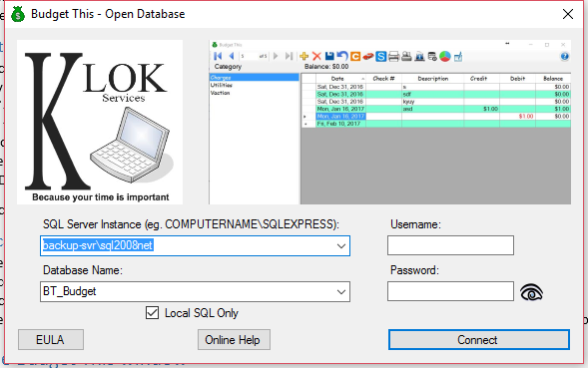Show the password with the eye icon
Screen dimensions: 588x368
click(x=531, y=292)
